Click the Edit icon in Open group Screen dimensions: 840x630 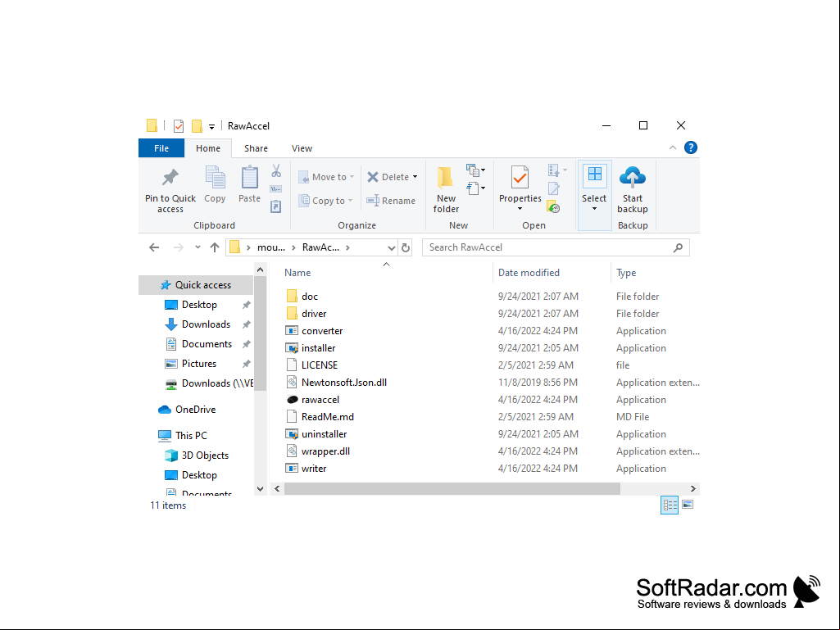(x=554, y=188)
